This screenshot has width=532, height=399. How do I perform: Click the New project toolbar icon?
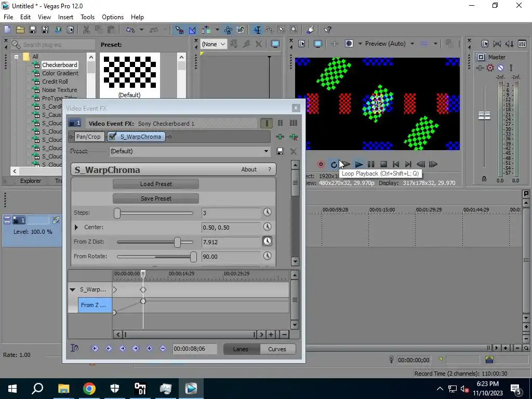pos(7,30)
